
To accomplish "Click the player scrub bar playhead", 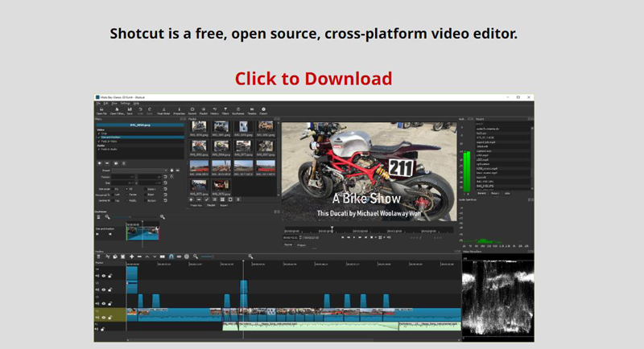I will (332, 229).
